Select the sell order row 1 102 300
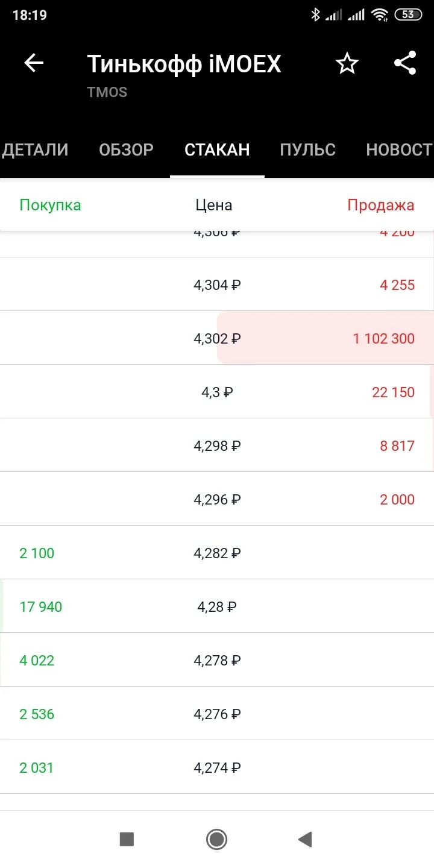This screenshot has height=868, width=434. 217,338
